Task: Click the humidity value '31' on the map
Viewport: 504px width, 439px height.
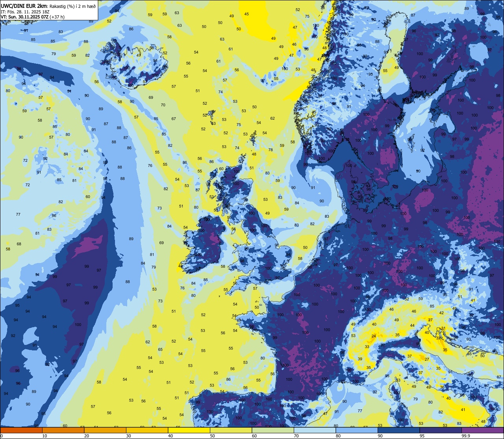Action: [443, 328]
